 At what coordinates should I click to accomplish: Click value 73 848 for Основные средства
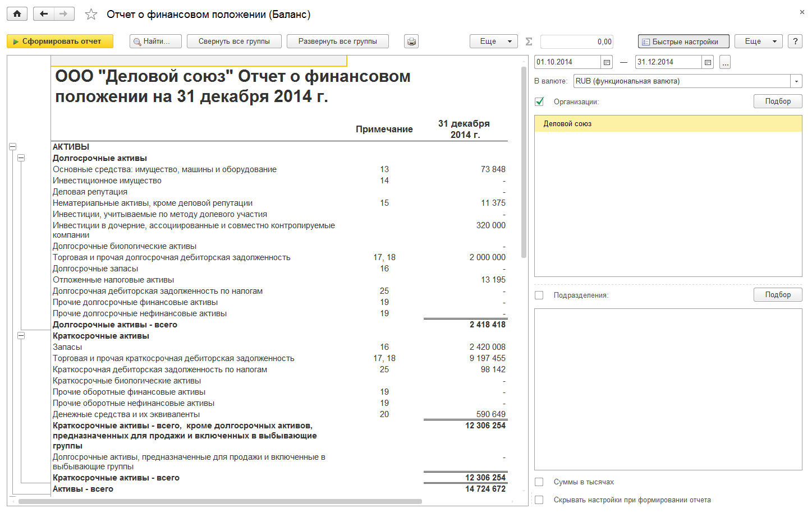[x=493, y=169]
